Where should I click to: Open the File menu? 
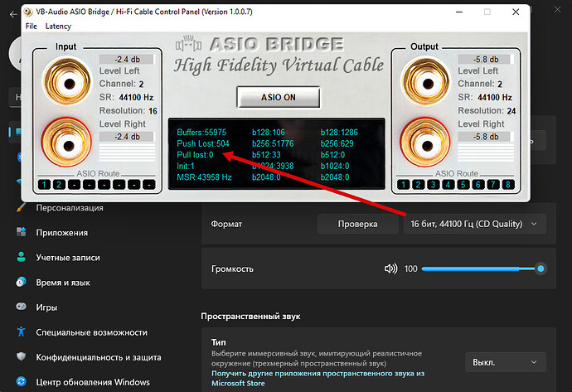point(31,27)
